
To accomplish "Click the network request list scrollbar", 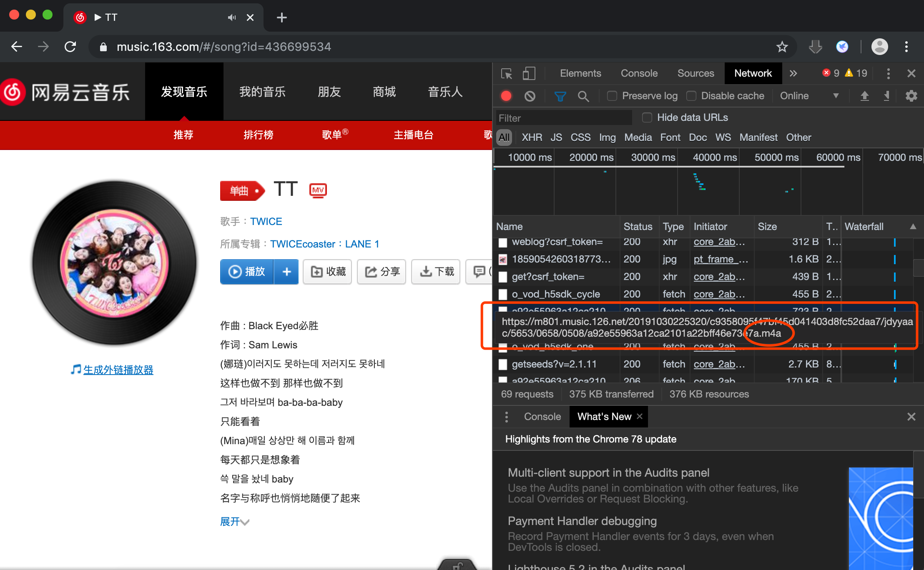I will [918, 268].
